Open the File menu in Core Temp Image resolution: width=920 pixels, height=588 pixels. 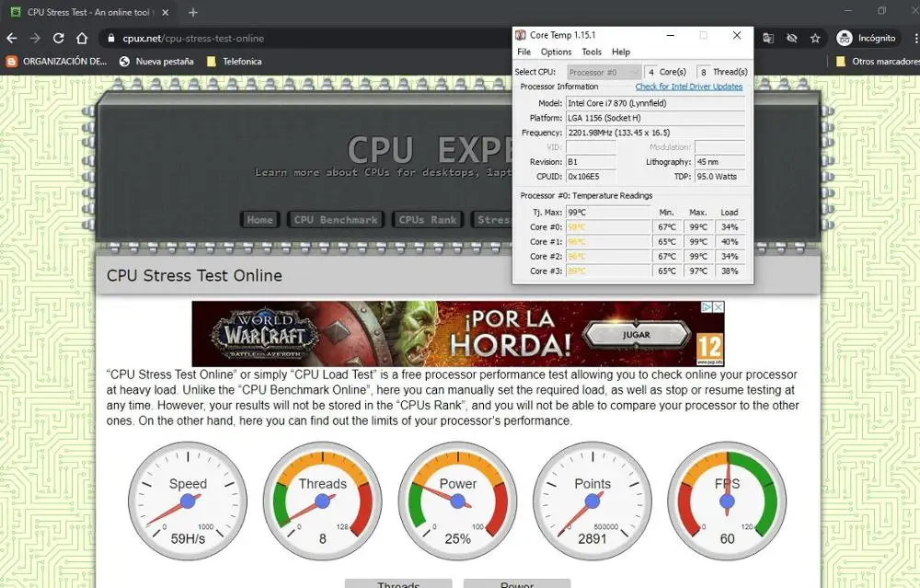[x=524, y=52]
